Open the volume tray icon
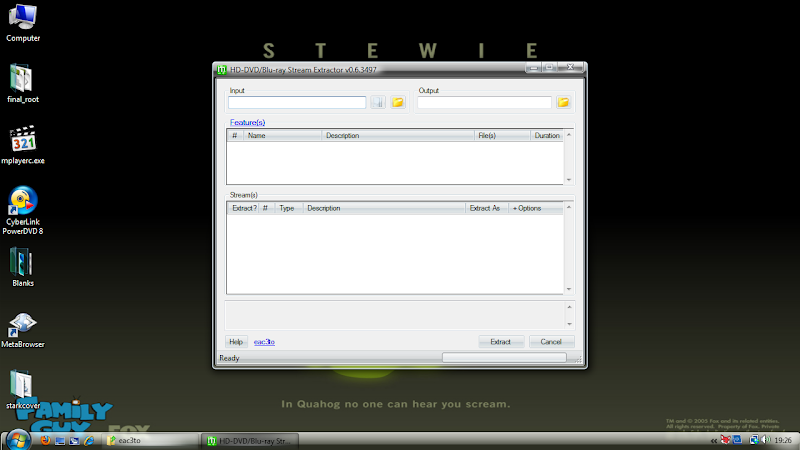The width and height of the screenshot is (800, 450). pyautogui.click(x=765, y=440)
